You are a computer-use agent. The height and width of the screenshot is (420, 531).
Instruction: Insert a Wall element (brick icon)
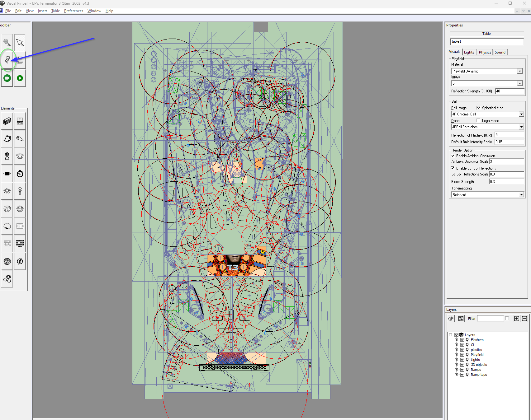click(x=7, y=121)
